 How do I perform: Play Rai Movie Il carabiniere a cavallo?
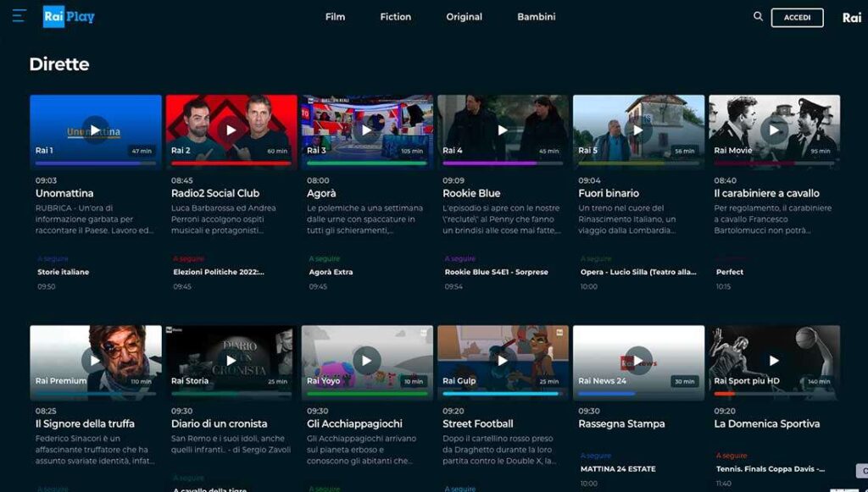(x=774, y=130)
